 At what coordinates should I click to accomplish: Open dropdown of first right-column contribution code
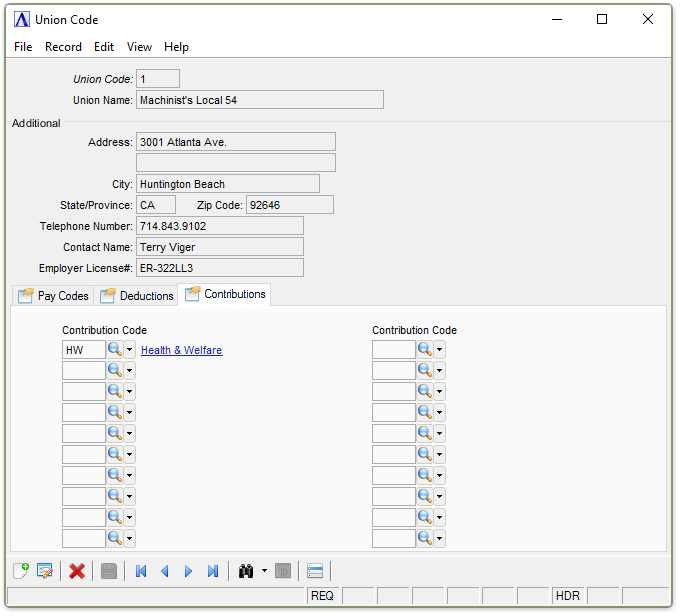coord(440,349)
